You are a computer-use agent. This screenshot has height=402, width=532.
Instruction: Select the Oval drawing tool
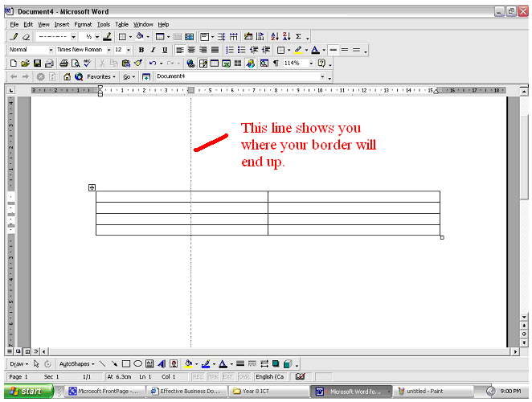click(x=137, y=364)
